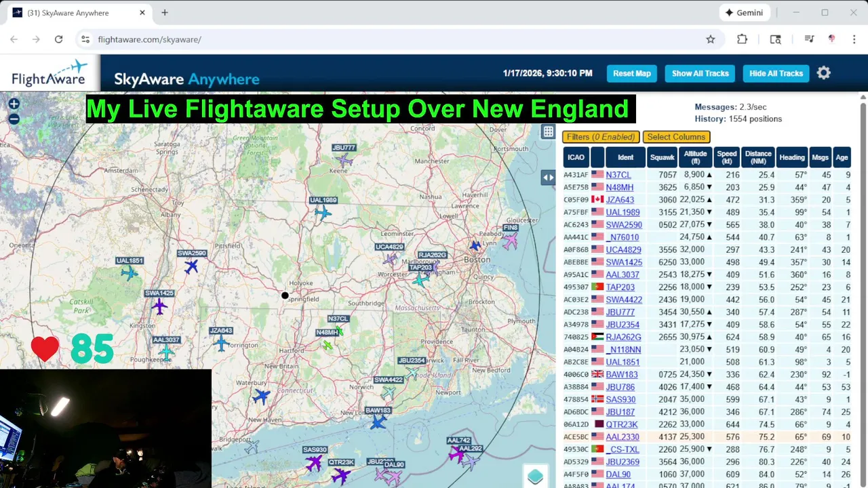This screenshot has height=488, width=868.
Task: Open the SkyAware settings gear
Action: coord(823,73)
